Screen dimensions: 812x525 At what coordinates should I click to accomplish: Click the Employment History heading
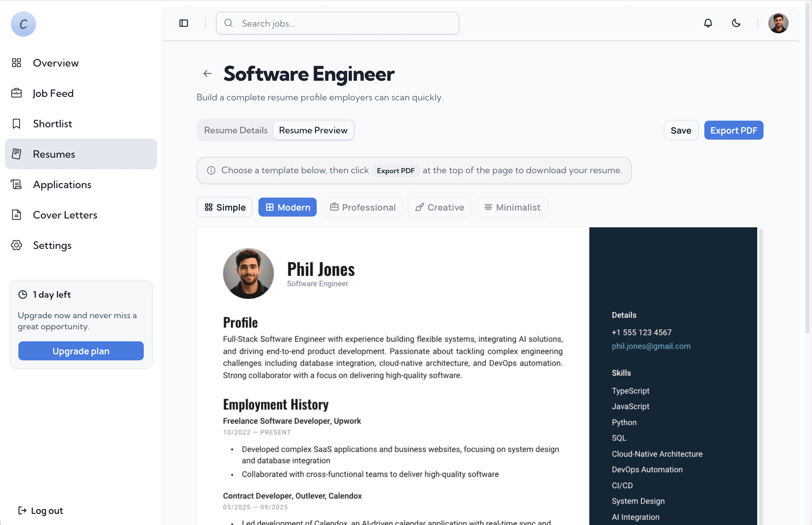(x=276, y=404)
